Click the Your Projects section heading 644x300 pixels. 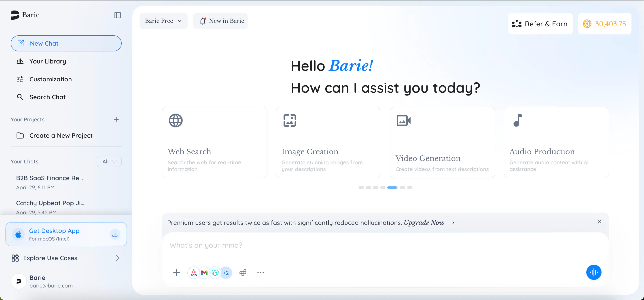coord(28,120)
